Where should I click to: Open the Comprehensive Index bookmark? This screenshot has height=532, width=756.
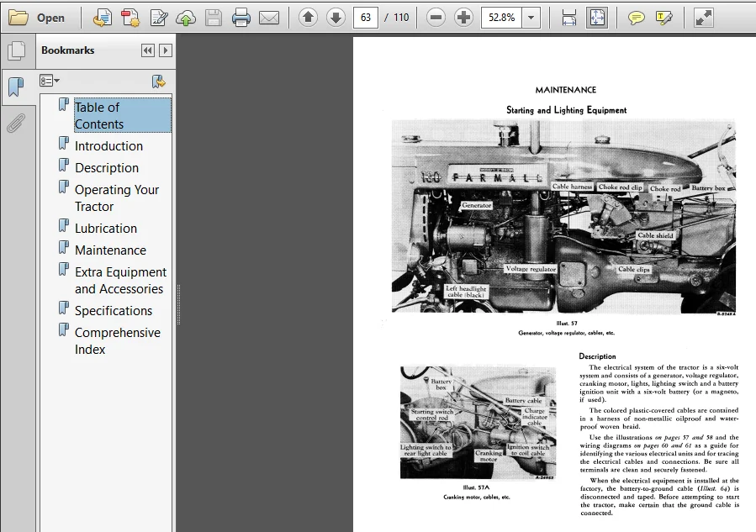pos(118,340)
